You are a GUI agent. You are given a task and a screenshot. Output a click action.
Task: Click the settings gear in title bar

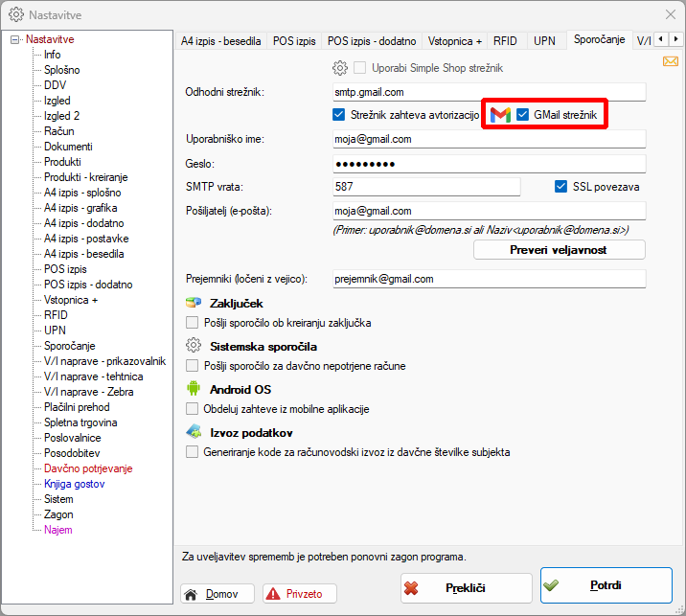click(x=15, y=15)
